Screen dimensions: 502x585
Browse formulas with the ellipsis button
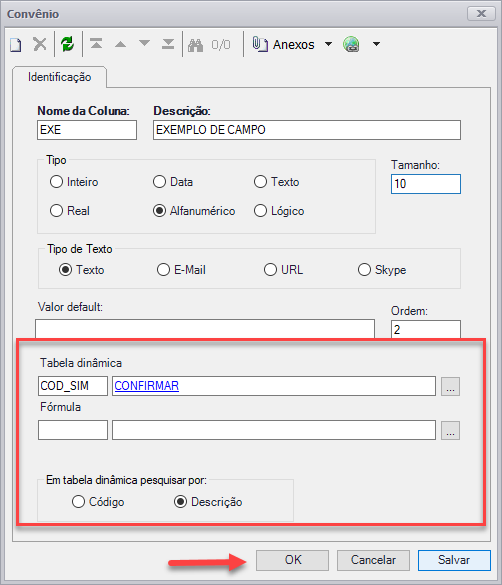point(451,431)
